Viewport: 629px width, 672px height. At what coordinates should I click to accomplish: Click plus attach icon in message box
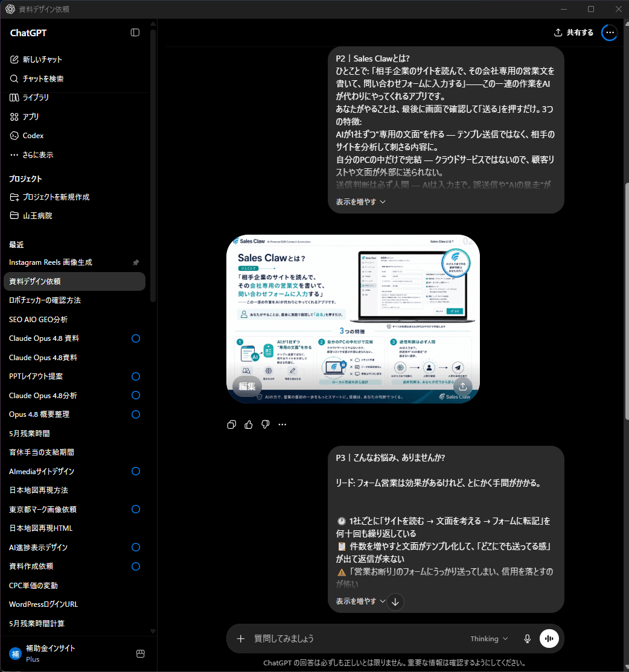point(240,639)
